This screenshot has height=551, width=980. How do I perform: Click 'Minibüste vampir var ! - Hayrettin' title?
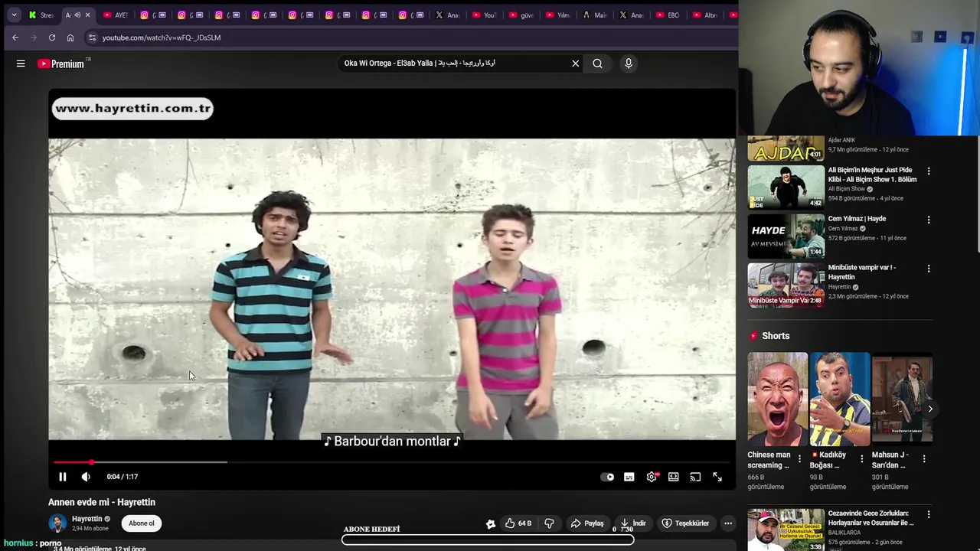tap(862, 272)
